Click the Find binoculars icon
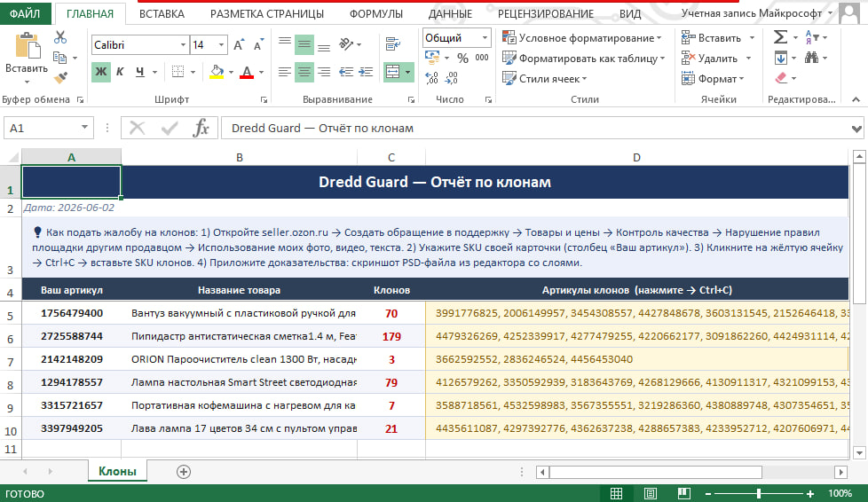 (x=811, y=58)
